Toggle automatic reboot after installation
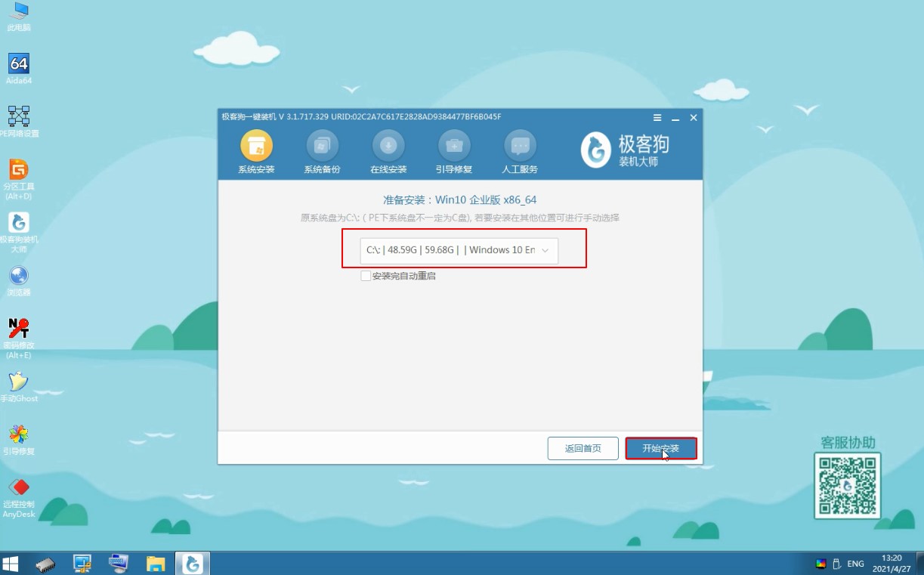The image size is (924, 575). [x=365, y=276]
